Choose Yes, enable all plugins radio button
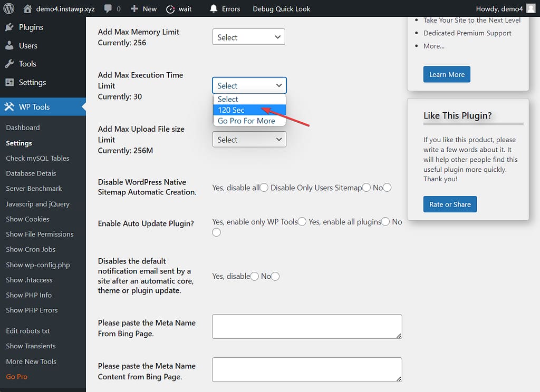The height and width of the screenshot is (392, 540). point(384,222)
